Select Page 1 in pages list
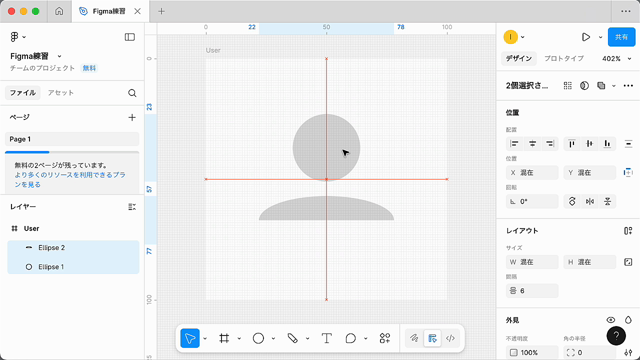The width and height of the screenshot is (640, 360). [72, 139]
